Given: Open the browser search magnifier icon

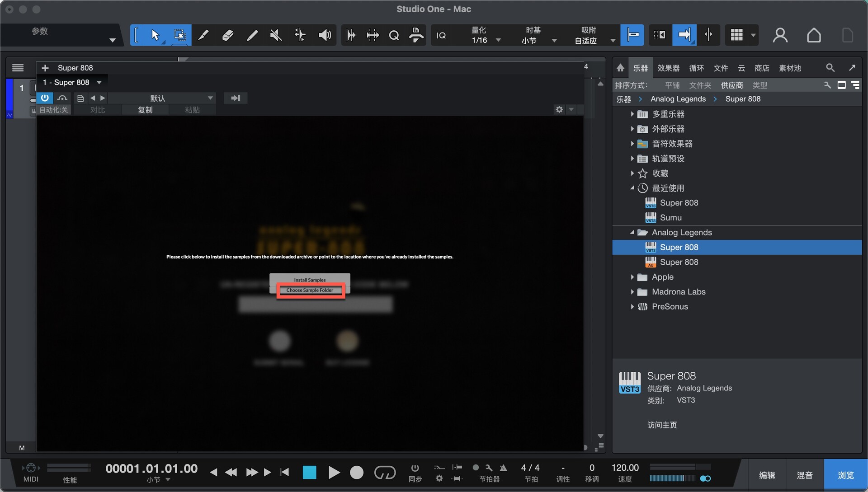Looking at the screenshot, I should pyautogui.click(x=830, y=68).
